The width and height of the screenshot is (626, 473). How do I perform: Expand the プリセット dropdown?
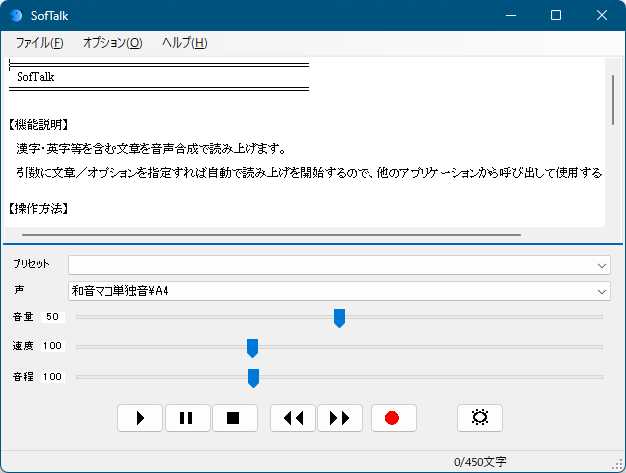(602, 265)
